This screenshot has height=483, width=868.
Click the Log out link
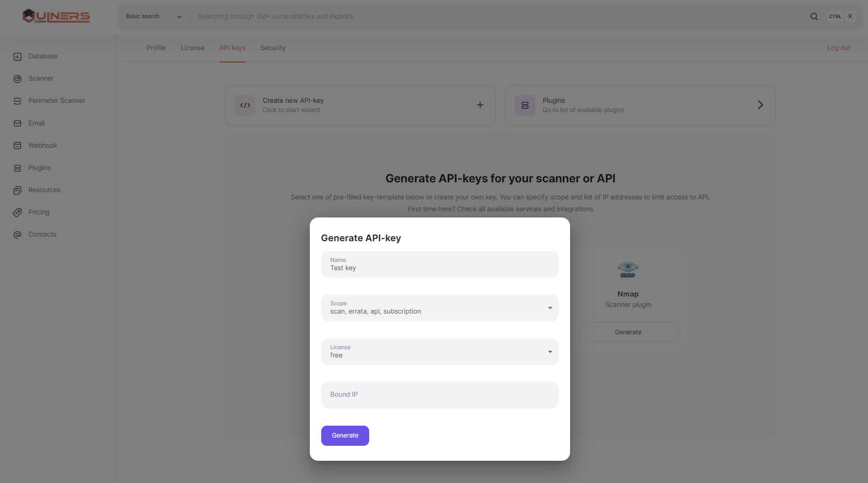[x=839, y=48]
